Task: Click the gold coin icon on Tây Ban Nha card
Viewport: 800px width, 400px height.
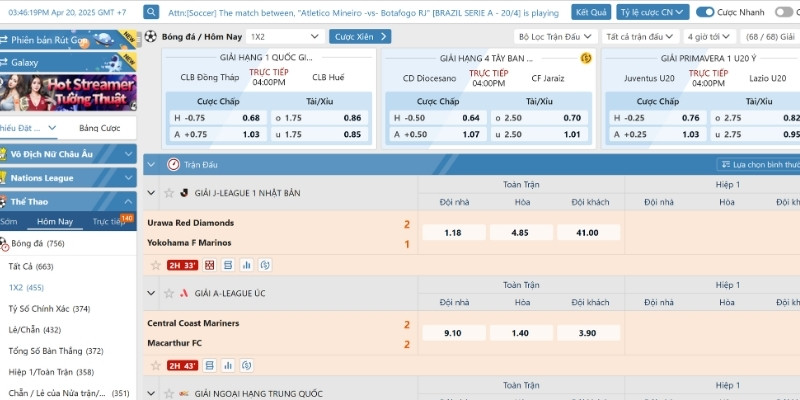Action: (x=586, y=58)
